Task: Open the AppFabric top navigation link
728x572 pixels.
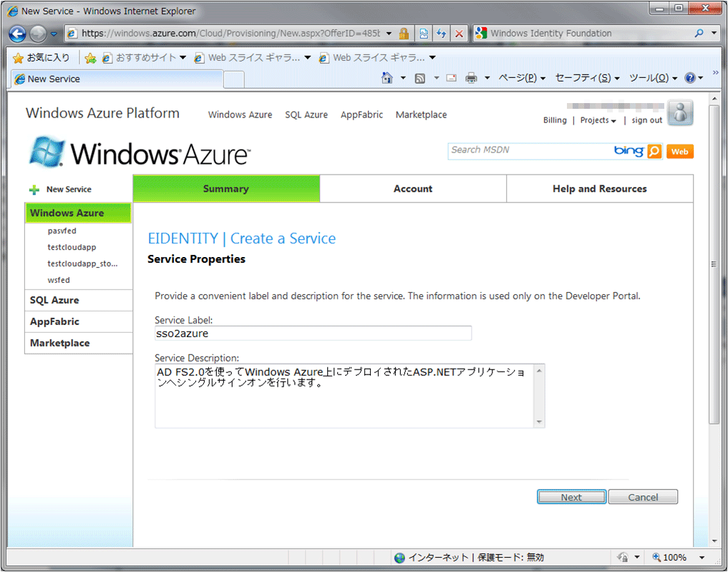Action: pos(361,115)
